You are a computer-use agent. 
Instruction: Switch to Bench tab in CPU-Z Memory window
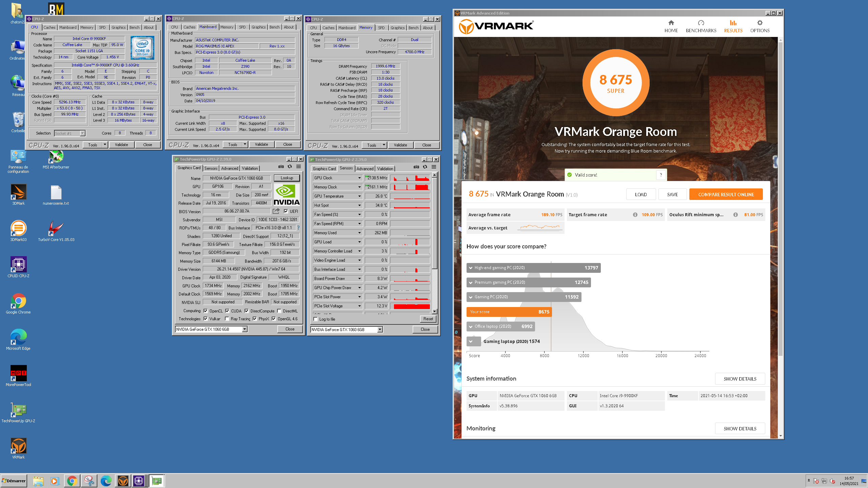tap(413, 28)
